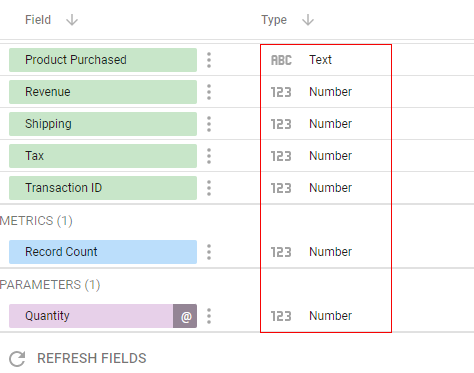Click the refresh circular arrow icon

click(17, 359)
